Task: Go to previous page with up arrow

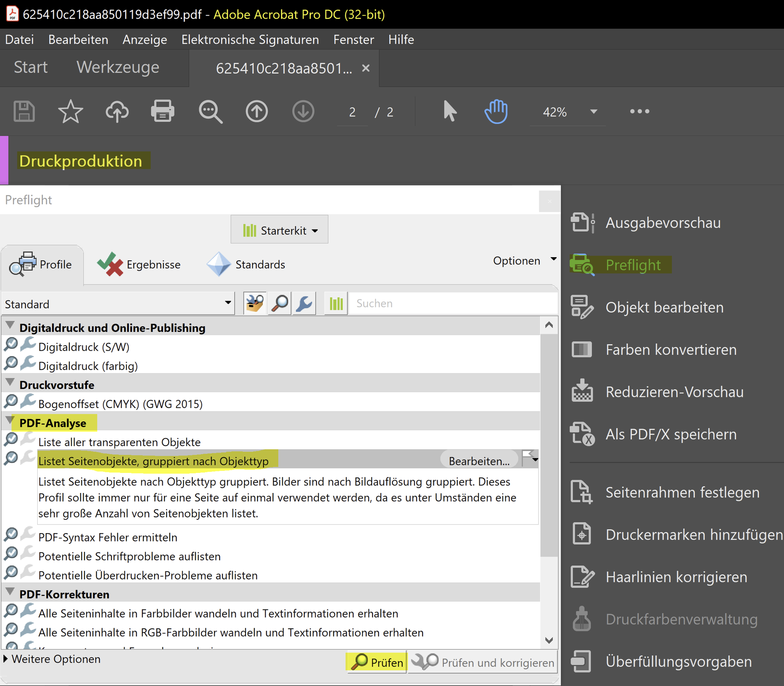Action: click(x=257, y=111)
